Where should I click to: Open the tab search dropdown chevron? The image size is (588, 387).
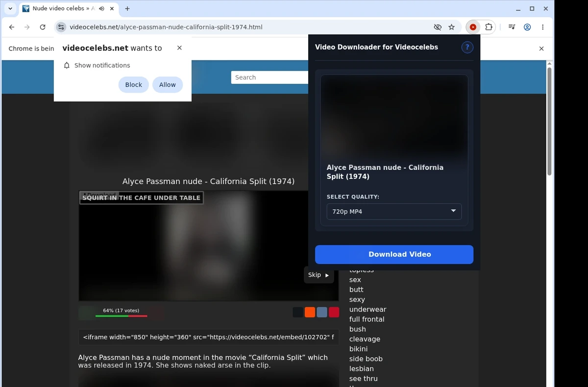click(x=10, y=8)
